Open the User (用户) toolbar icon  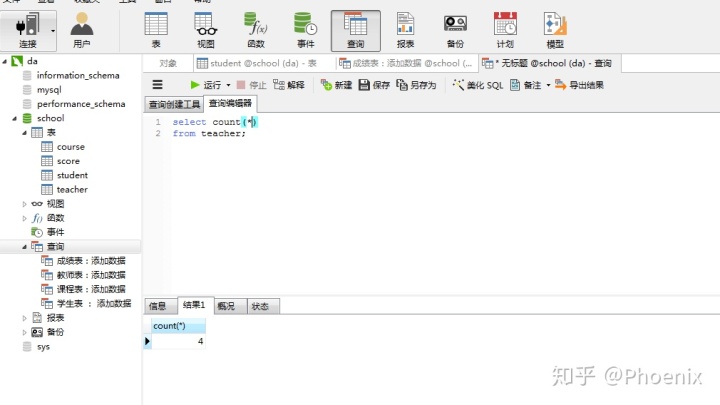(x=82, y=30)
